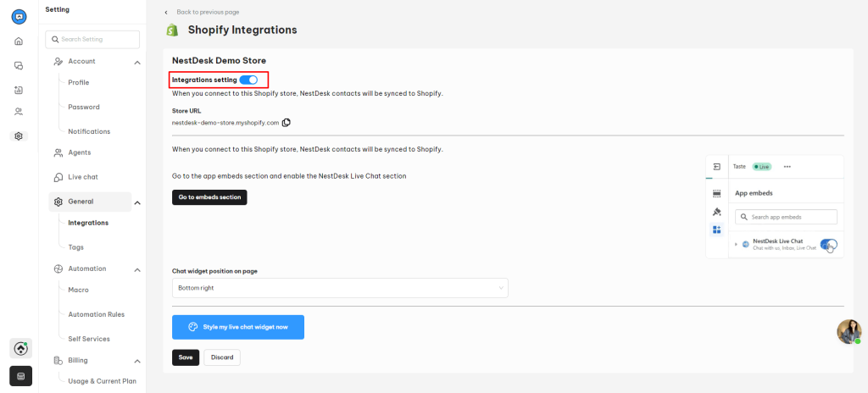Open Automation Rules

pos(97,314)
